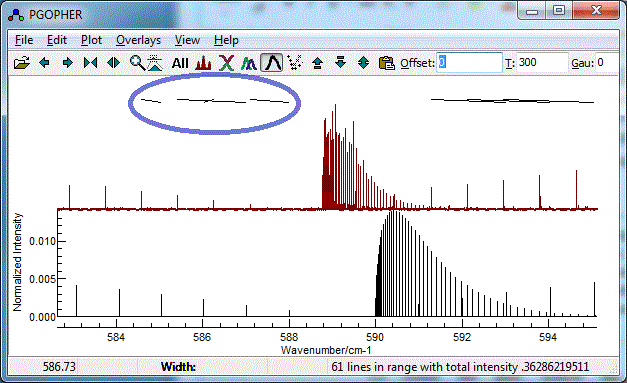This screenshot has height=383, width=627.
Task: Open the Plot menu
Action: (92, 40)
